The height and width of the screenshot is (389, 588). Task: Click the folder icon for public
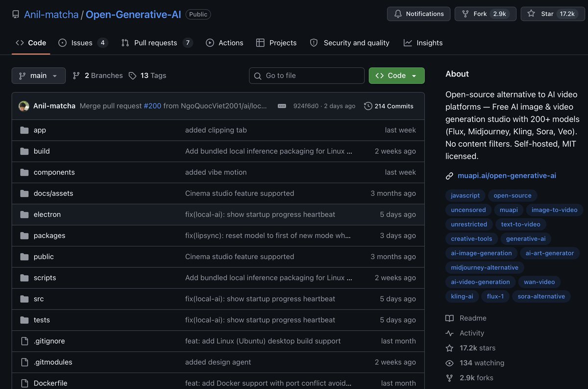(x=24, y=257)
